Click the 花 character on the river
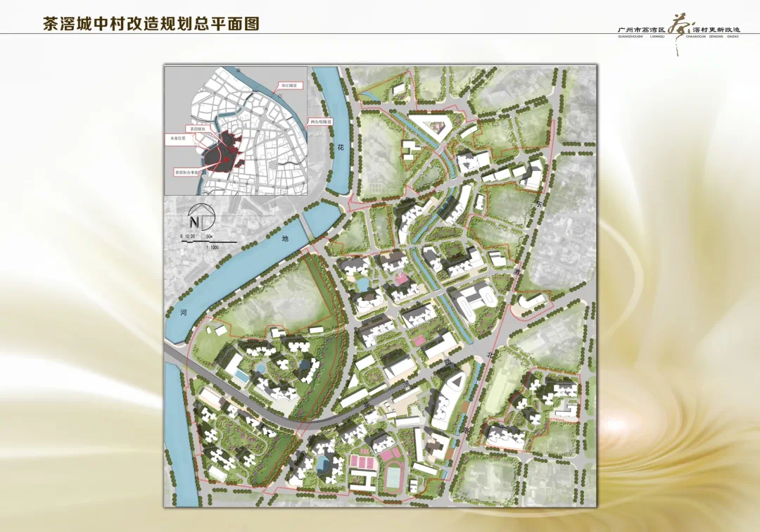 point(341,148)
